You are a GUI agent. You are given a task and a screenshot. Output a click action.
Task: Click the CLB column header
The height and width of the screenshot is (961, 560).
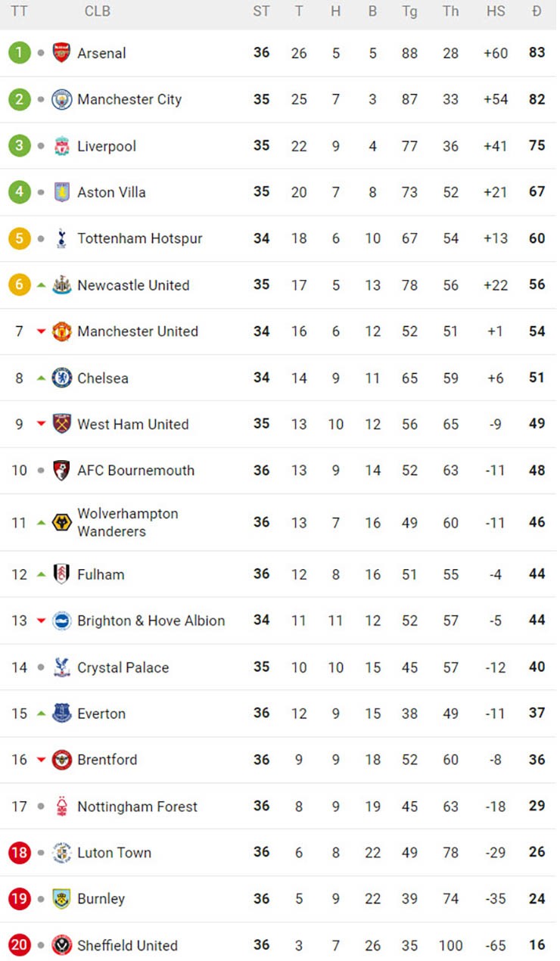[97, 11]
